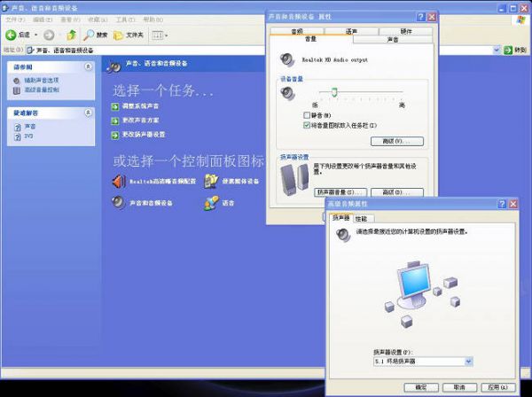
Task: Choose the 调整系统声音 task
Action: [140, 106]
